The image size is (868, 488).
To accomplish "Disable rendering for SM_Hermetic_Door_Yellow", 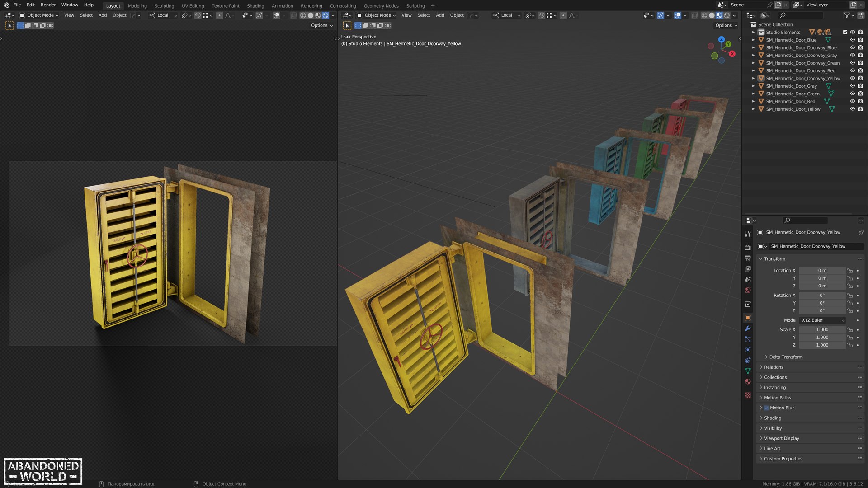I will point(860,109).
